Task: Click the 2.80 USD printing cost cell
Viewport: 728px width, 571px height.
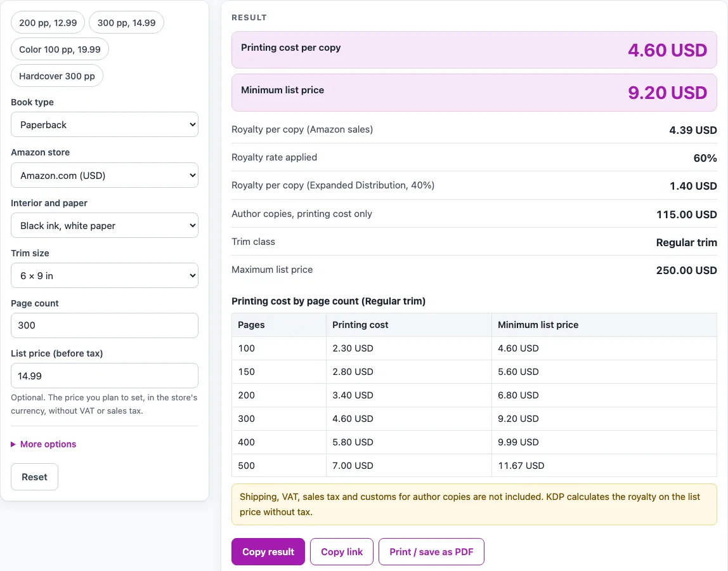Action: point(409,372)
